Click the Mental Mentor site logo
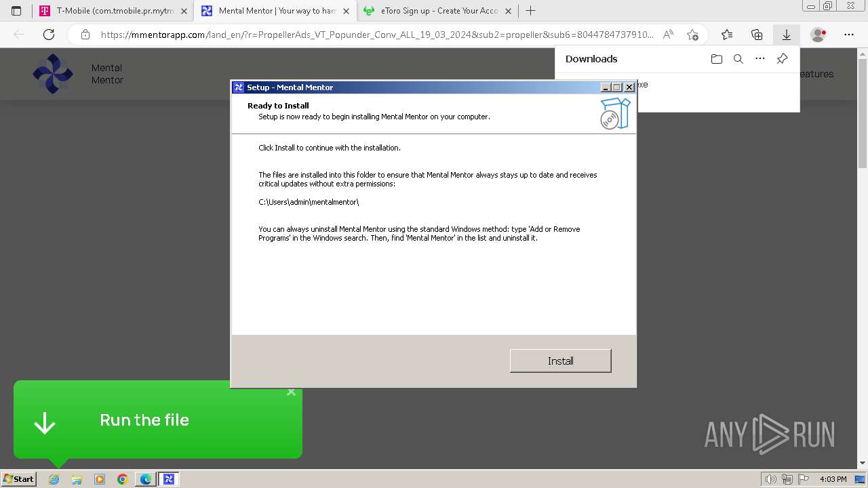Viewport: 868px width, 488px height. pos(53,74)
